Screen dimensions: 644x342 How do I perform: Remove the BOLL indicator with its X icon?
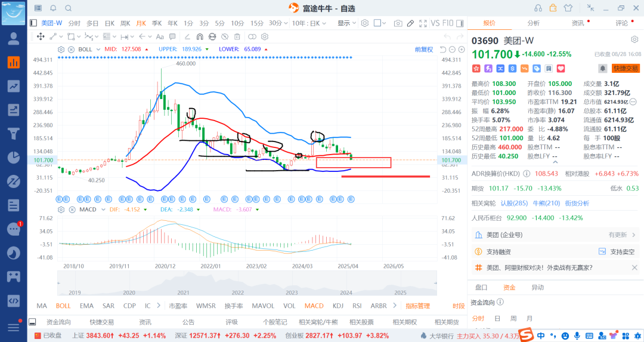[71, 50]
